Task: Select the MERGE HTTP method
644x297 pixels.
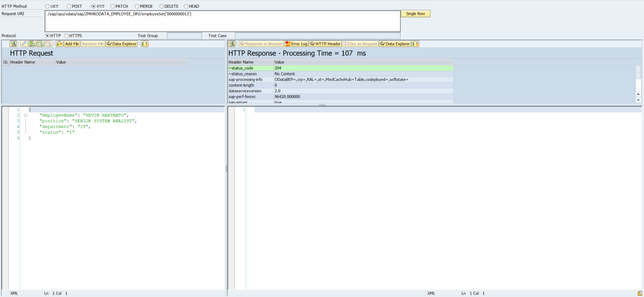Action: (x=137, y=6)
